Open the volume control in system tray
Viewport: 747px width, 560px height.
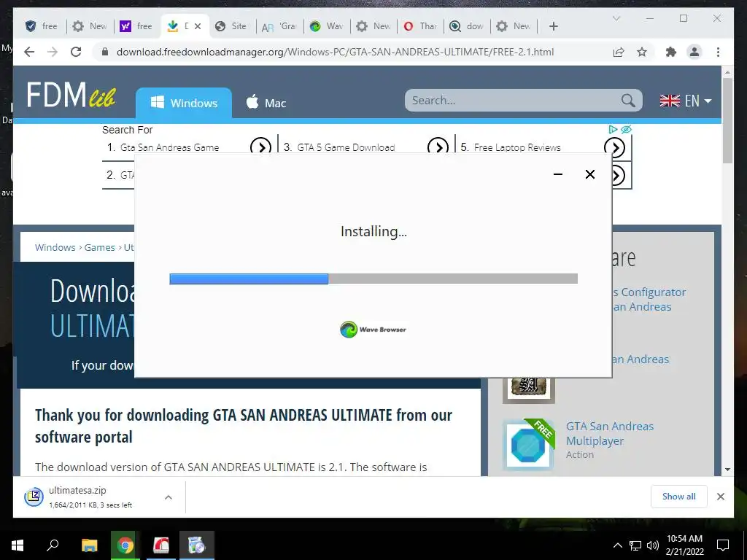point(653,545)
